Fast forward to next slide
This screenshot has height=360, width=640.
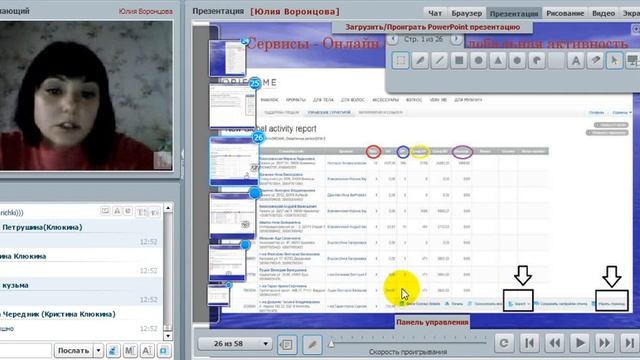click(604, 343)
